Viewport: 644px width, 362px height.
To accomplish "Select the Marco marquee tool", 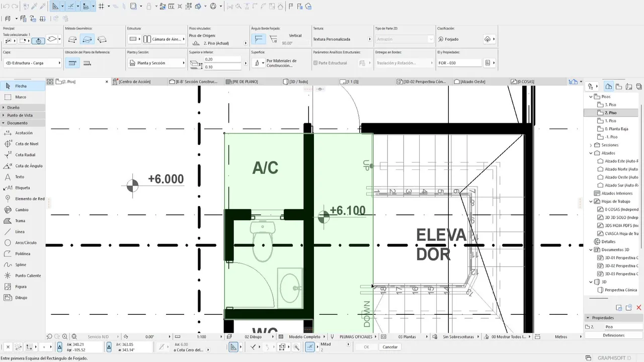I will tap(23, 97).
